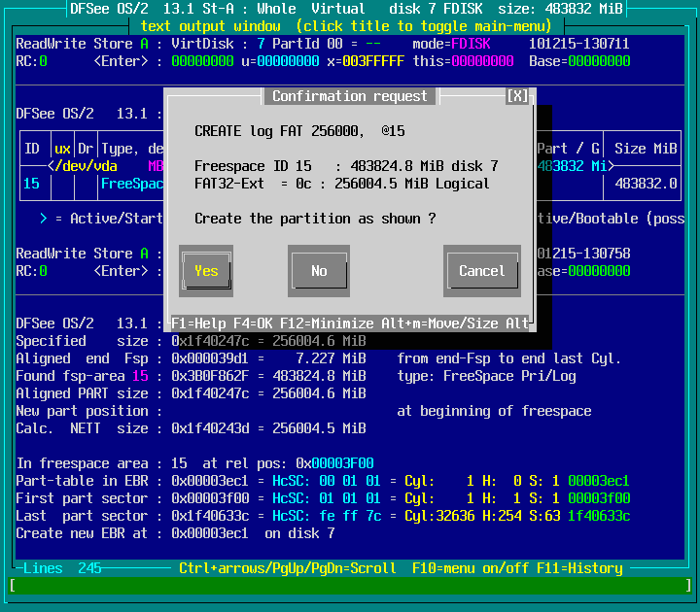Image resolution: width=700 pixels, height=612 pixels.
Task: Select the freespace row with ID 15
Action: 31,184
